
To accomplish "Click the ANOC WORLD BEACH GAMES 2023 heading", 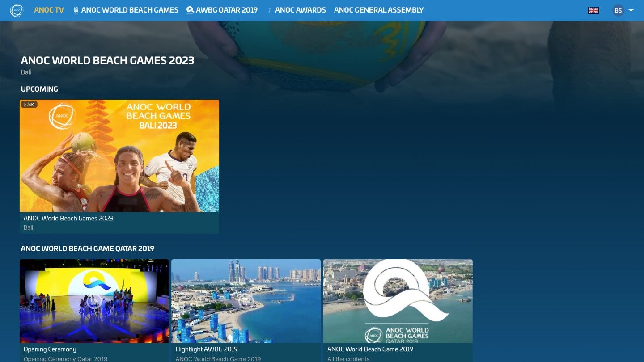I will coord(108,60).
